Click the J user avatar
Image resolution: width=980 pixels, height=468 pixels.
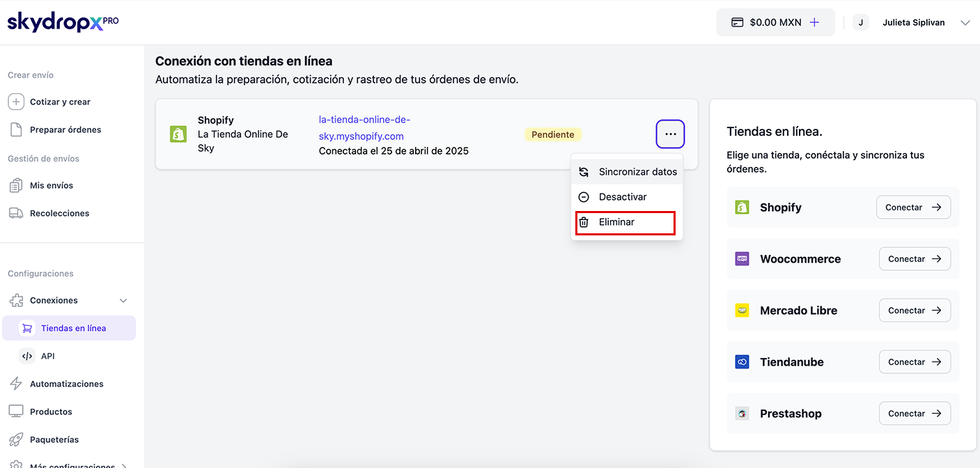pyautogui.click(x=861, y=22)
